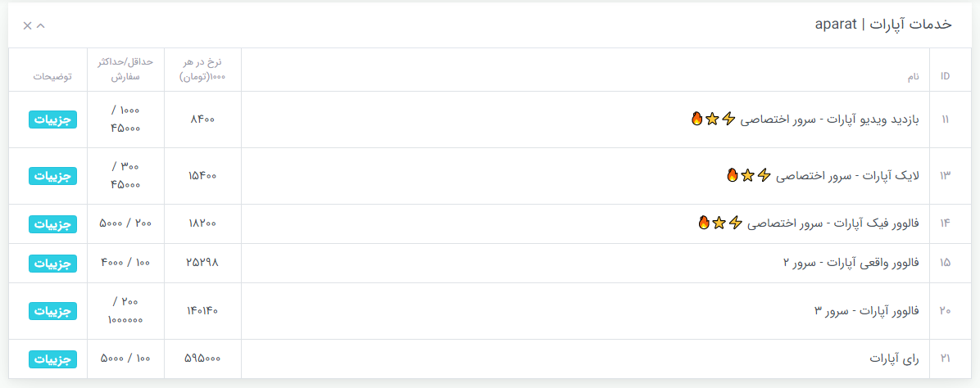Collapse the خدمات آپارات panel with chevron
This screenshot has height=388, width=980.
click(x=41, y=25)
